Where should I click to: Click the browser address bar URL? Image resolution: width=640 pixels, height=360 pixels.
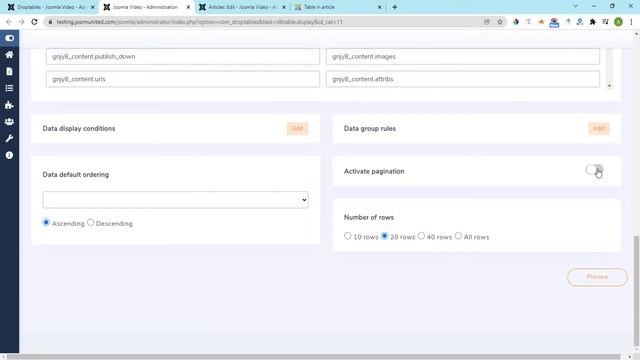[x=199, y=22]
